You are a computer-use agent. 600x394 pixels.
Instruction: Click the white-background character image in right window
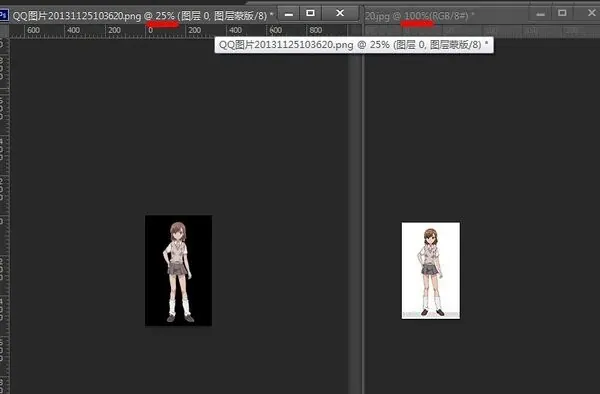pos(431,270)
